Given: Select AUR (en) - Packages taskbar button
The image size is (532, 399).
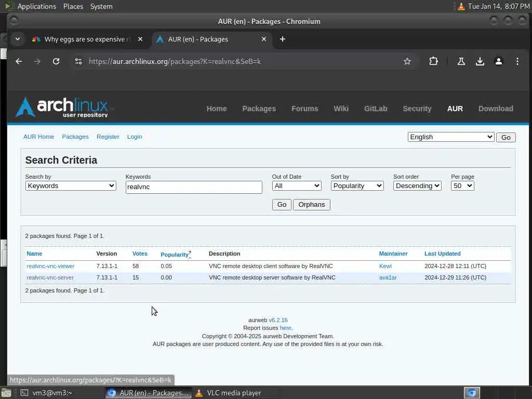Looking at the screenshot, I should [148, 393].
